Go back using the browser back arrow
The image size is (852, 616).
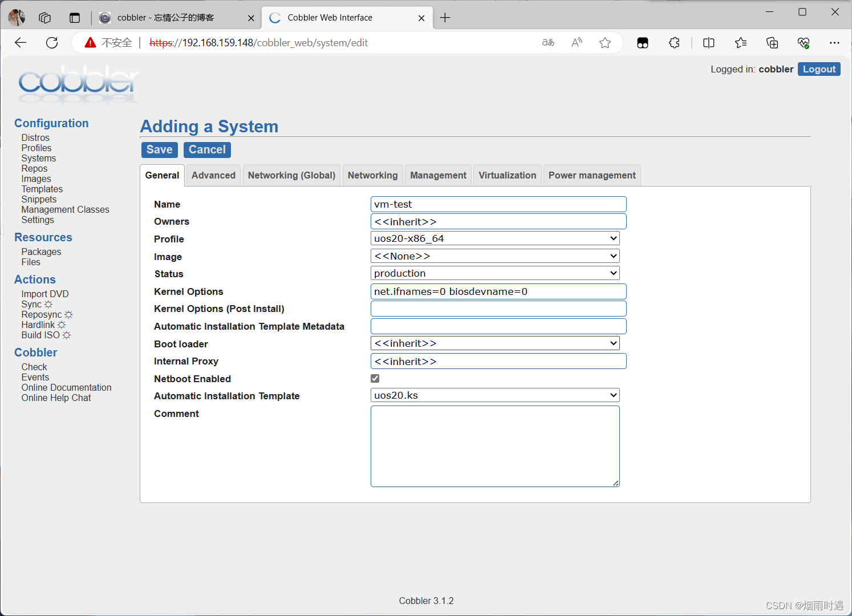click(x=21, y=43)
